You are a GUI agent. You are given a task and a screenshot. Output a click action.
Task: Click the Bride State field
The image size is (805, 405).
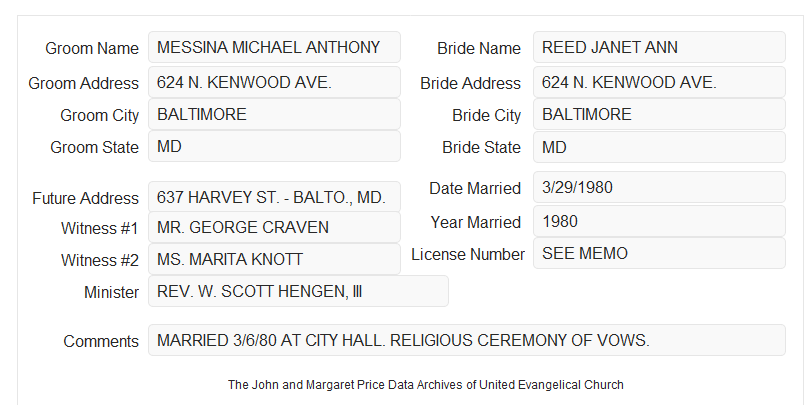[659, 147]
